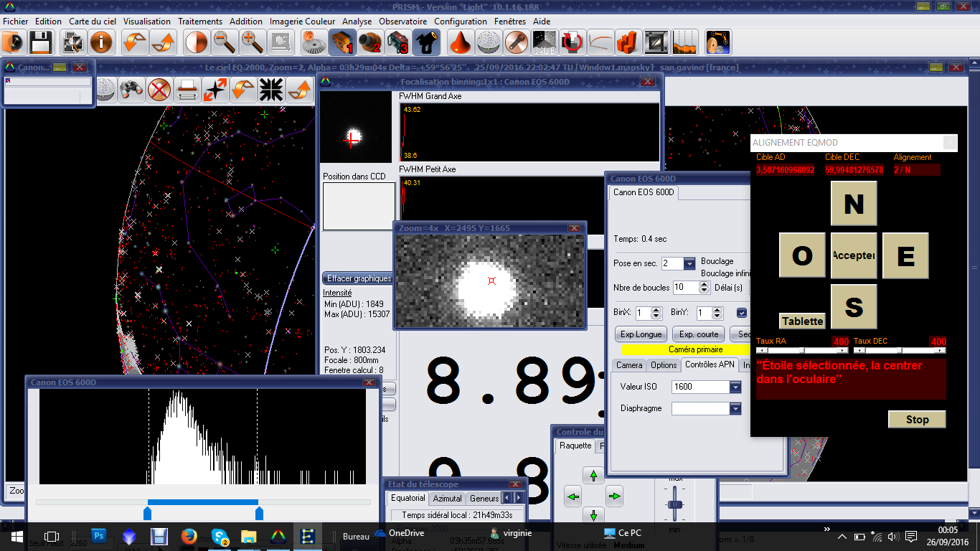980x551 pixels.
Task: Select camera number 1 toolbar icon
Action: click(x=342, y=43)
